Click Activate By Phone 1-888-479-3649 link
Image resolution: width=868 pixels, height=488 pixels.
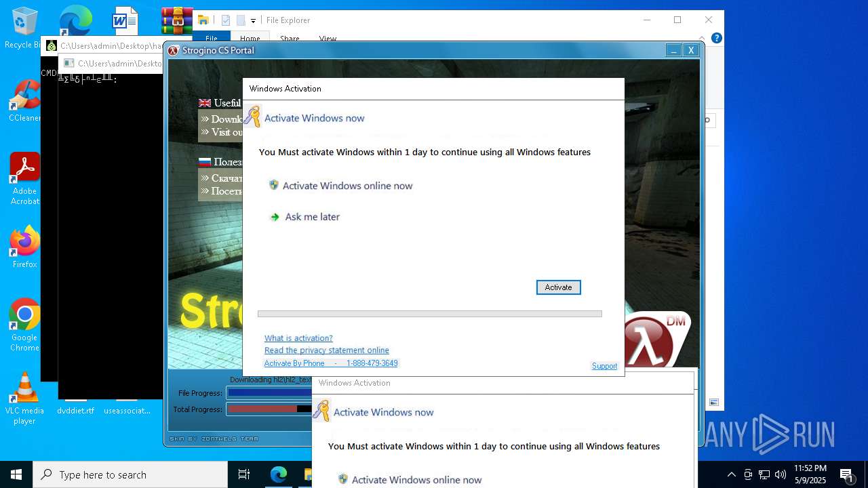click(331, 363)
